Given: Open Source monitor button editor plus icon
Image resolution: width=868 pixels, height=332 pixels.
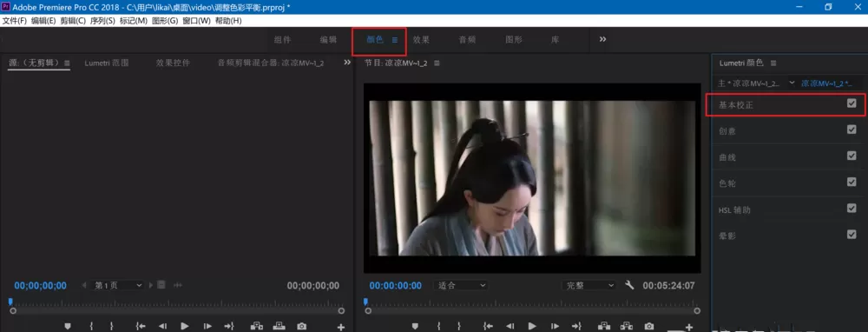Looking at the screenshot, I should coord(341,328).
